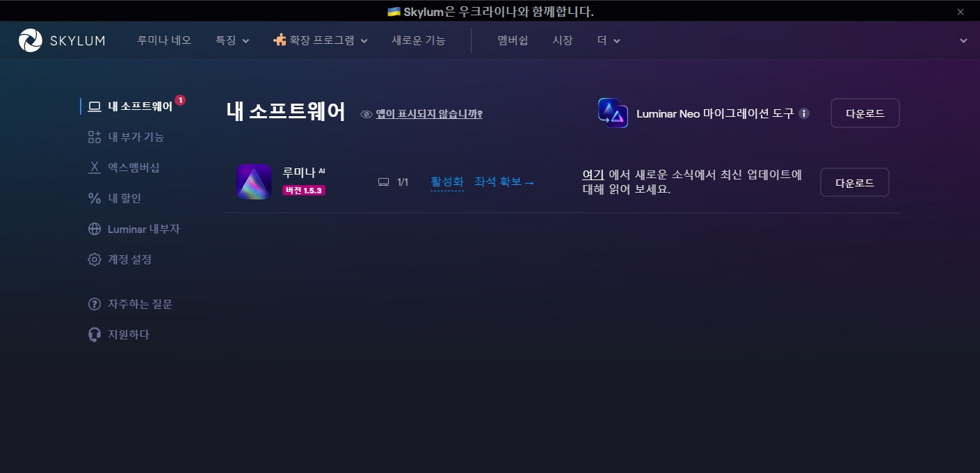This screenshot has height=473, width=980.
Task: Open 자주하는 질문 page
Action: (140, 304)
